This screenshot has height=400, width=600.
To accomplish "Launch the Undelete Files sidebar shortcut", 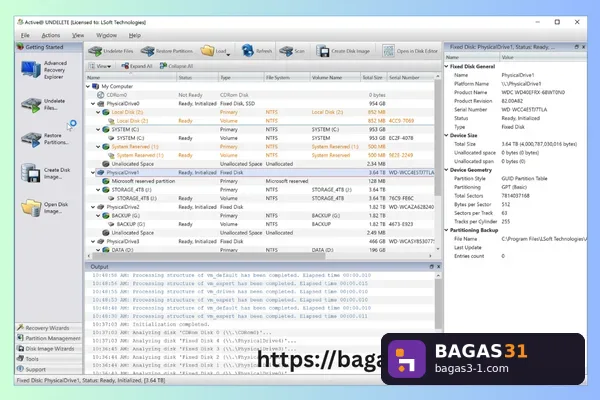I will coord(44,104).
